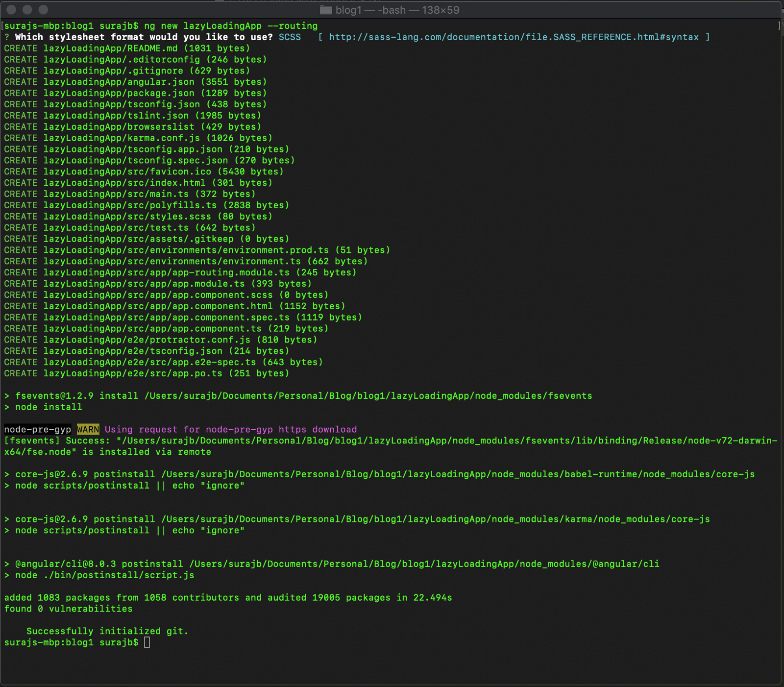Click the yellow 'WARN' badge
Image resolution: width=784 pixels, height=687 pixels.
pos(88,430)
